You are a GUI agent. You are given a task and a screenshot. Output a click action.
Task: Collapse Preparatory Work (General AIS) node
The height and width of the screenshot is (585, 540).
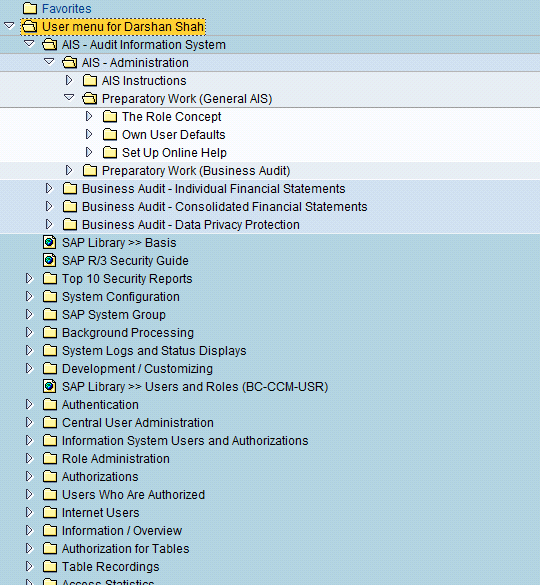tap(69, 98)
